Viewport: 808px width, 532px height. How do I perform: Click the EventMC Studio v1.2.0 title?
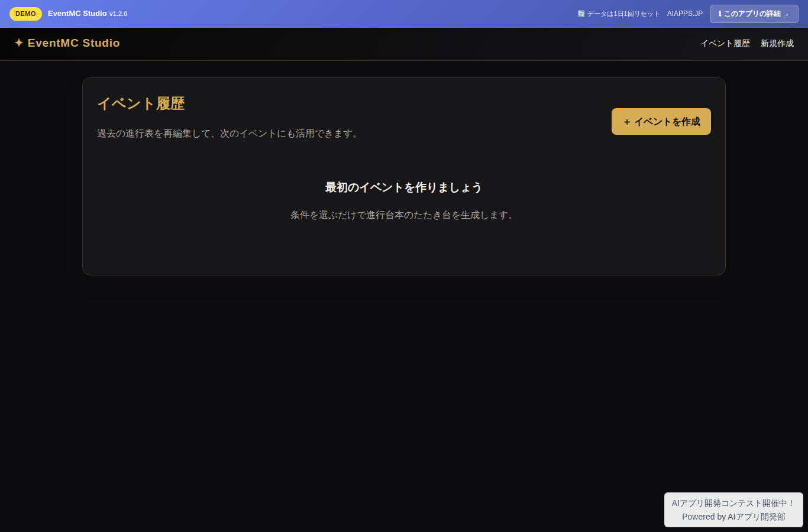[x=88, y=14]
